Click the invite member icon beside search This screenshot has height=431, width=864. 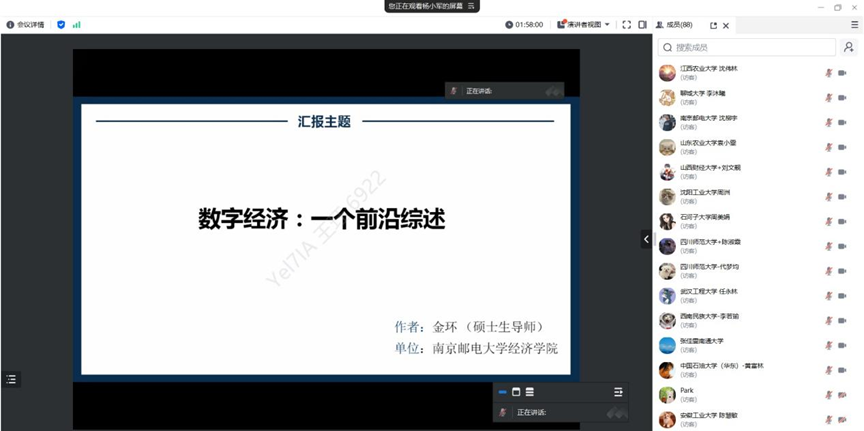849,47
